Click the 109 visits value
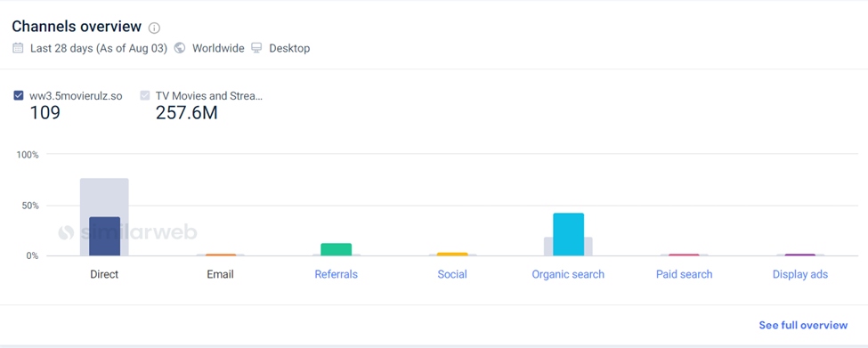Viewport: 868px width, 348px height. [x=45, y=112]
